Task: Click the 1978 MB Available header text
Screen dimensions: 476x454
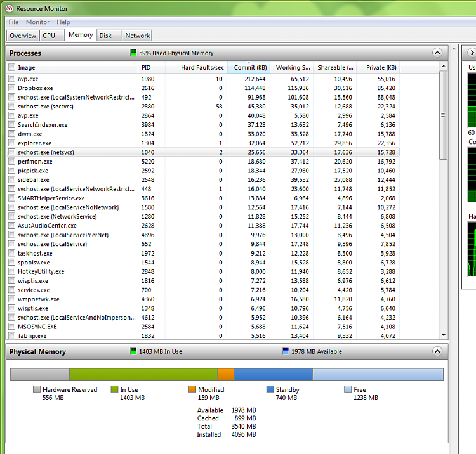Action: [317, 351]
